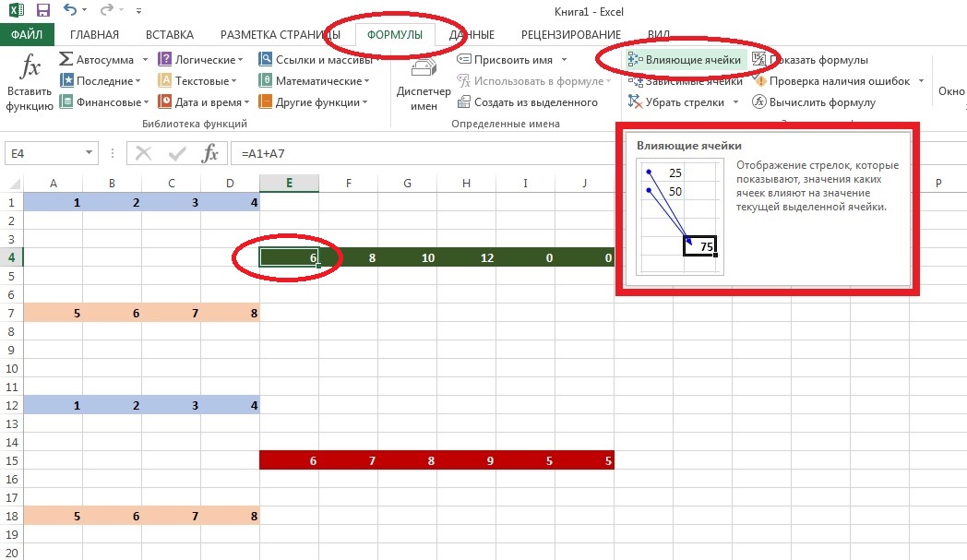
Task: Open the ФАЙЛ menu tab
Action: click(27, 35)
